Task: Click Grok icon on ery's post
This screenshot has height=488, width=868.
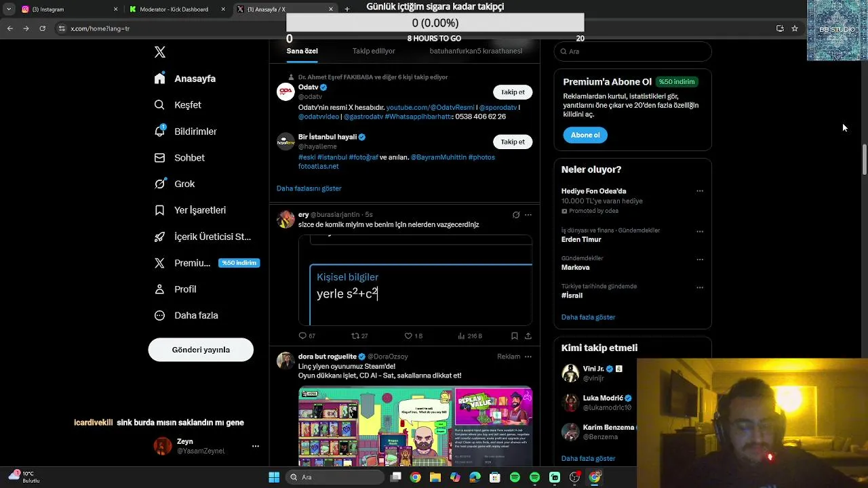Action: (516, 215)
